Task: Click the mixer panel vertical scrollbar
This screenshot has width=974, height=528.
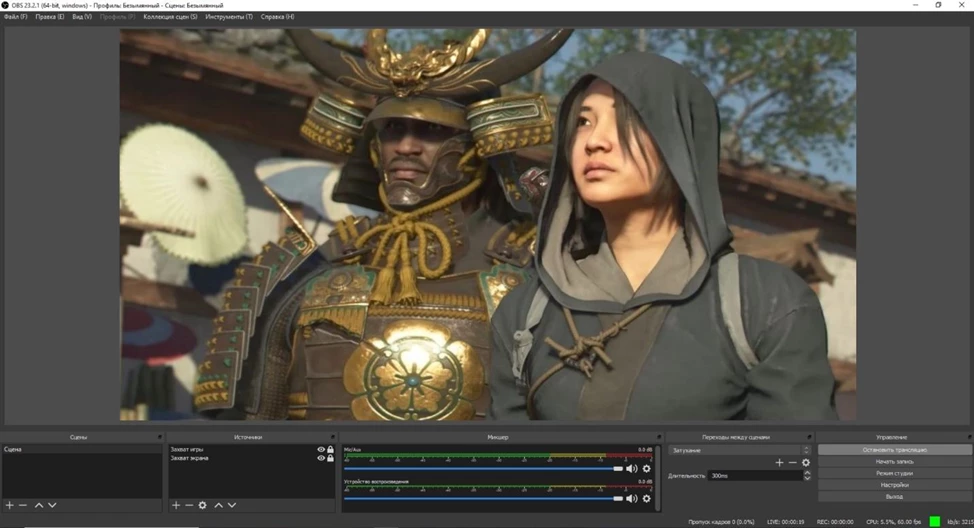Action: point(657,477)
